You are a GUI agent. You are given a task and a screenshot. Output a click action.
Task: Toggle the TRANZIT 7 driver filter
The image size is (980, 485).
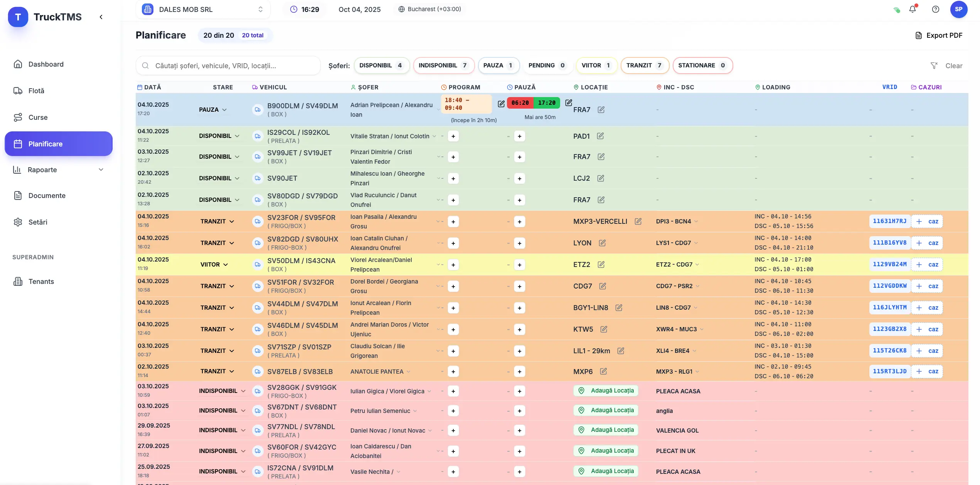click(644, 65)
